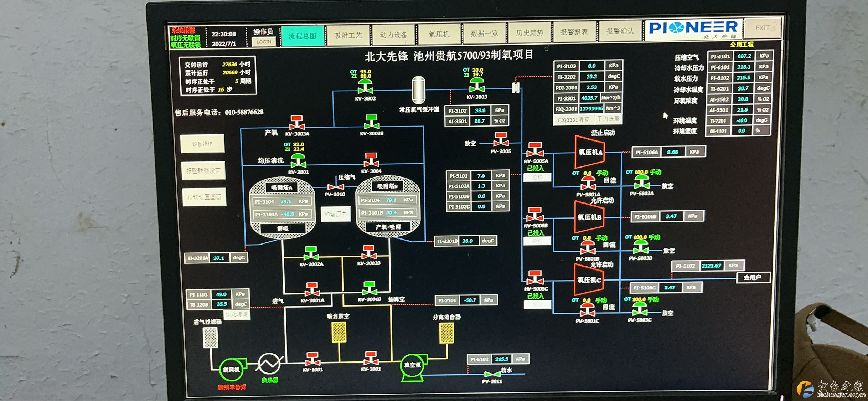Select valve KV-1001

pyautogui.click(x=312, y=359)
